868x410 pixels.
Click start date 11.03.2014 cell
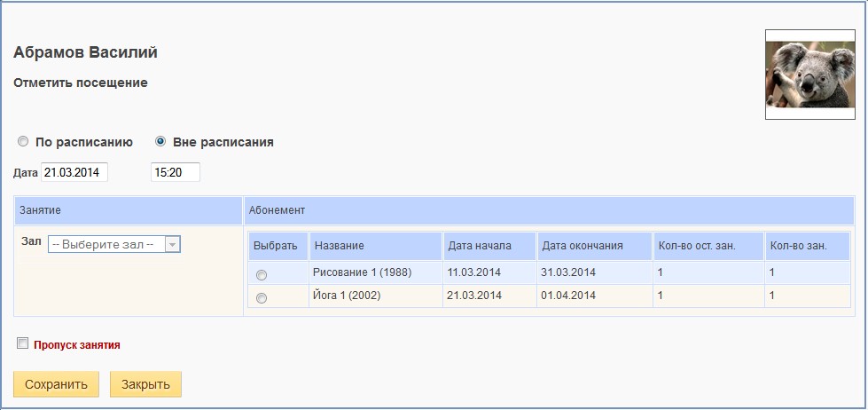coord(489,272)
